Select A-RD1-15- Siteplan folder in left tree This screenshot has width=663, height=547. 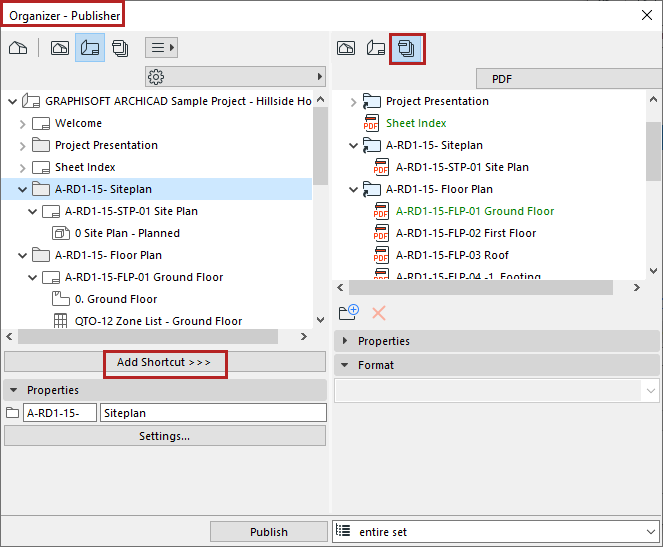(x=156, y=189)
